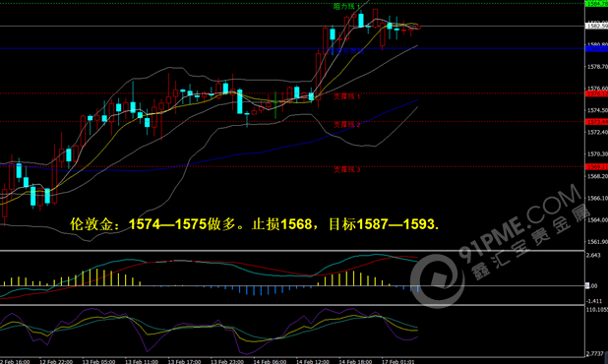Click the 13 Feb 23:00 time label
The width and height of the screenshot is (608, 364).
point(227,362)
